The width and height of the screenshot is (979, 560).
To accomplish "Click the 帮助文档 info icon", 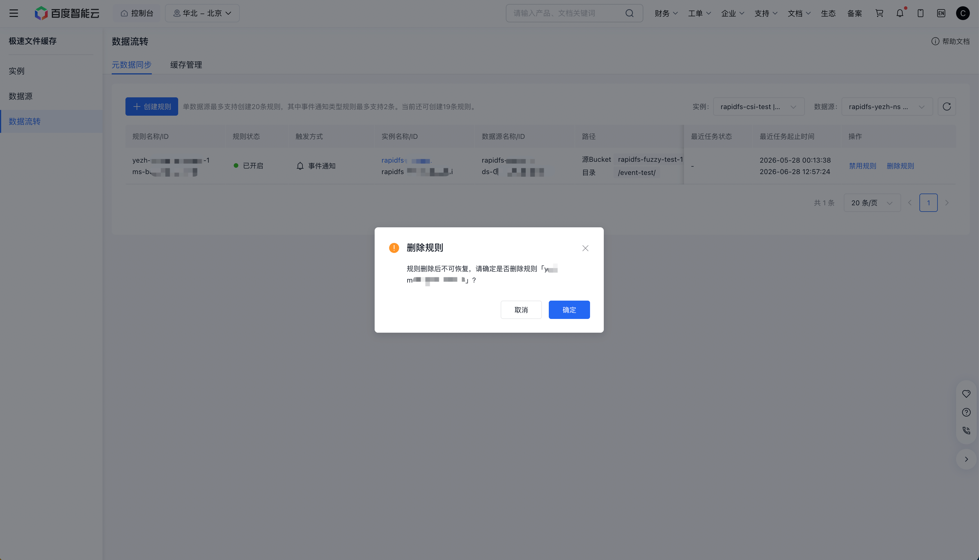I will tap(935, 41).
